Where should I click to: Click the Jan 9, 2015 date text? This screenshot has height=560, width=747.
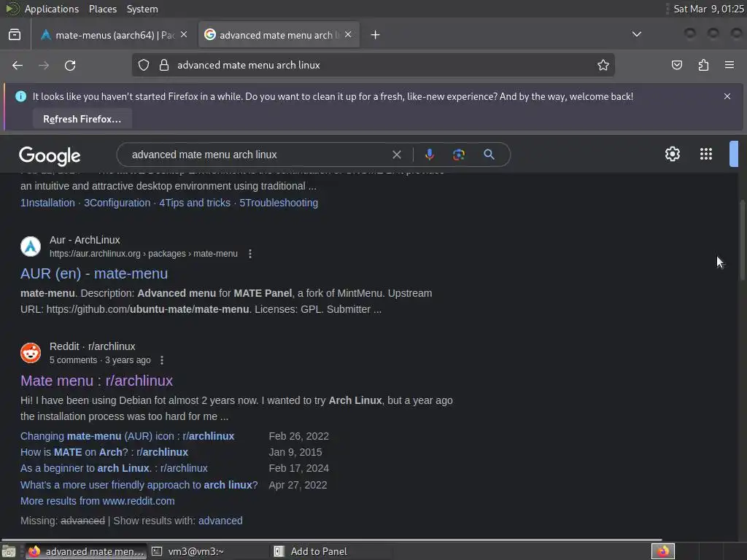click(295, 452)
